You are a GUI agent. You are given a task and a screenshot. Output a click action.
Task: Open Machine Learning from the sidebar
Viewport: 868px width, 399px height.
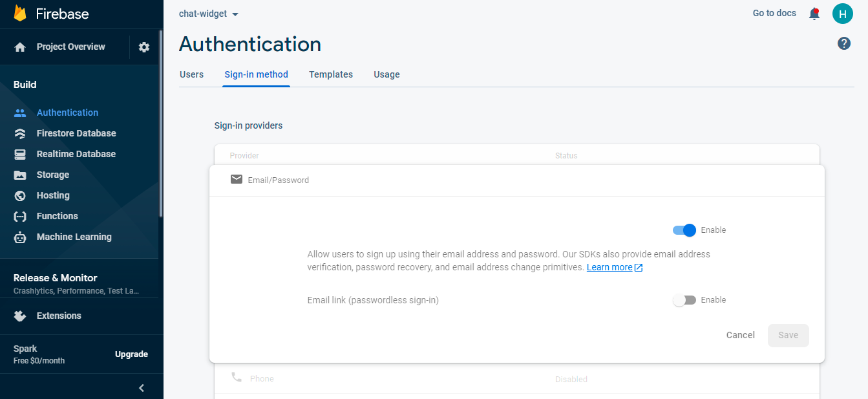coord(72,236)
